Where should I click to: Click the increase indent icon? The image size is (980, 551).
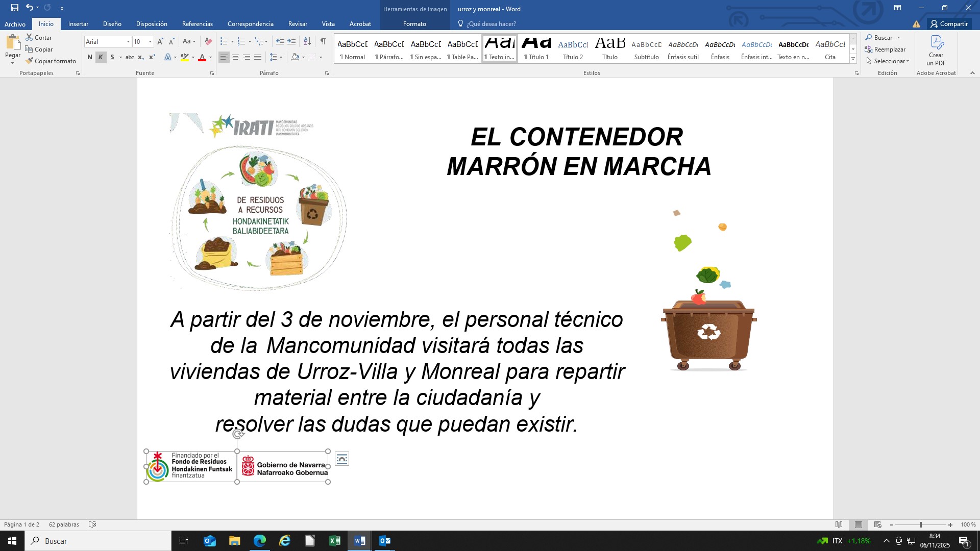pyautogui.click(x=291, y=41)
